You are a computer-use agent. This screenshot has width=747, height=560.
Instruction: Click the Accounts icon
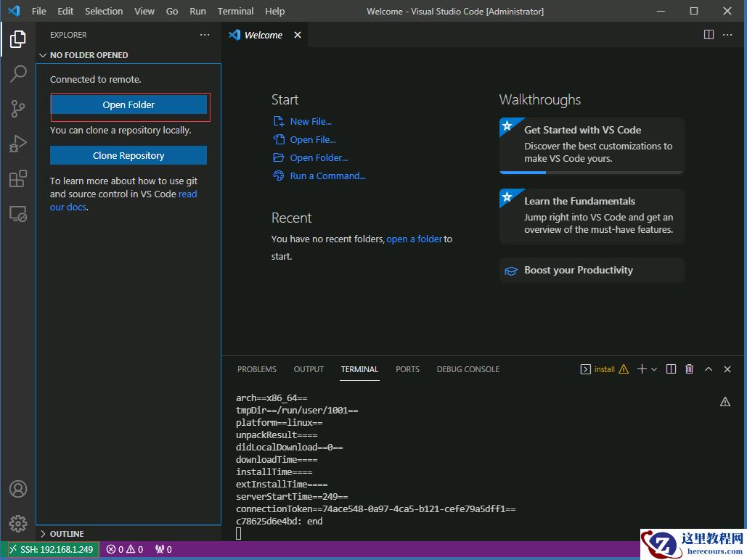click(18, 489)
